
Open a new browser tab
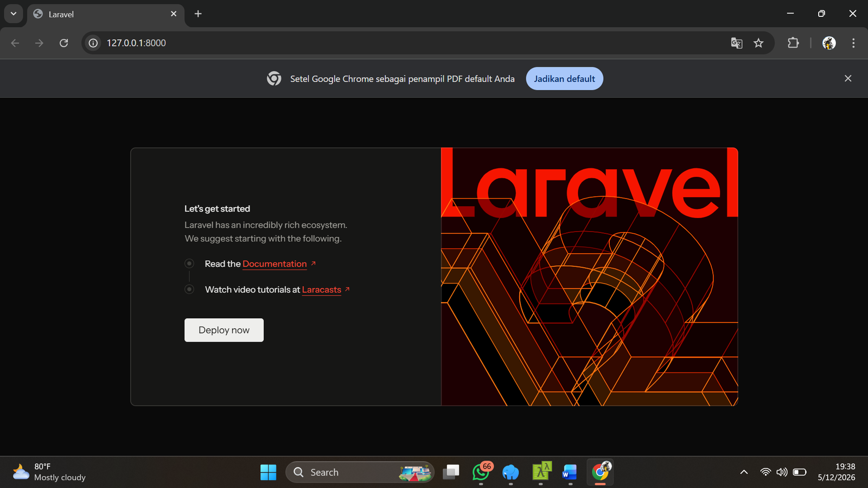coord(198,14)
